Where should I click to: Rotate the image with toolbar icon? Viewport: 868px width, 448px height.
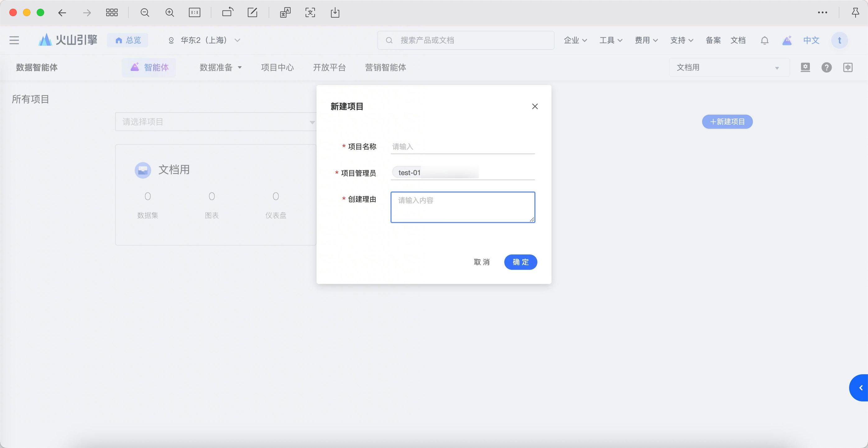pyautogui.click(x=228, y=12)
